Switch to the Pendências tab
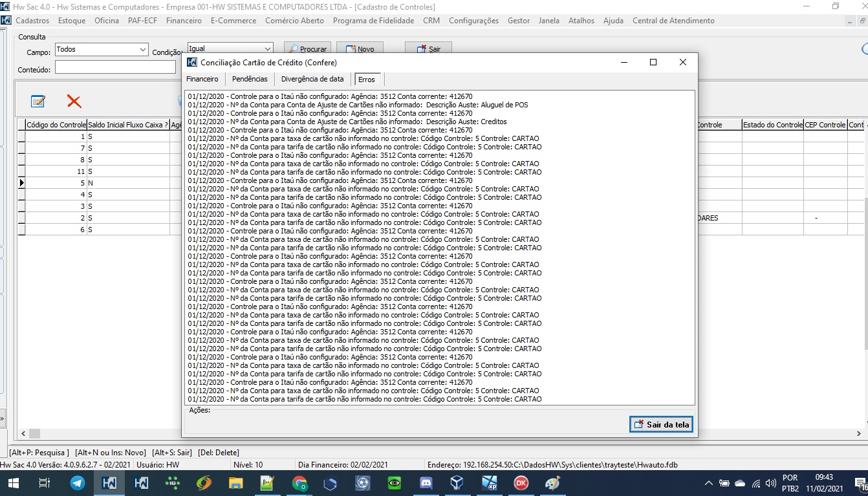868x496 pixels. click(x=250, y=79)
